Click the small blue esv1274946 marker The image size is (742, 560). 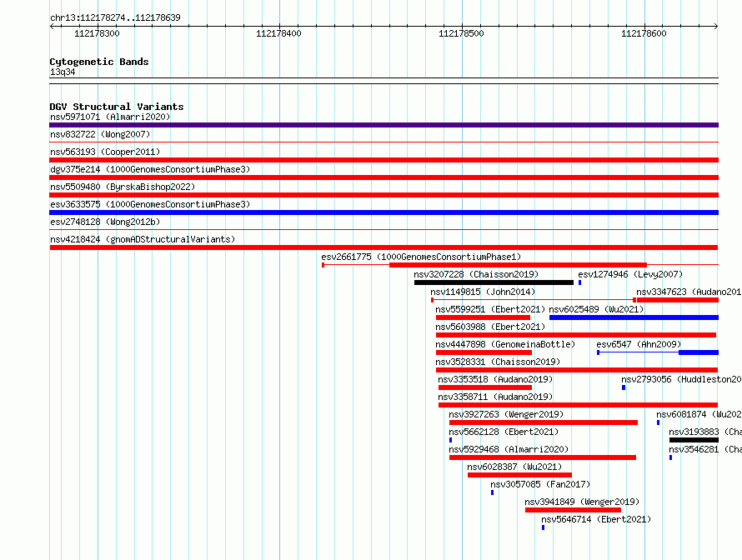(579, 282)
